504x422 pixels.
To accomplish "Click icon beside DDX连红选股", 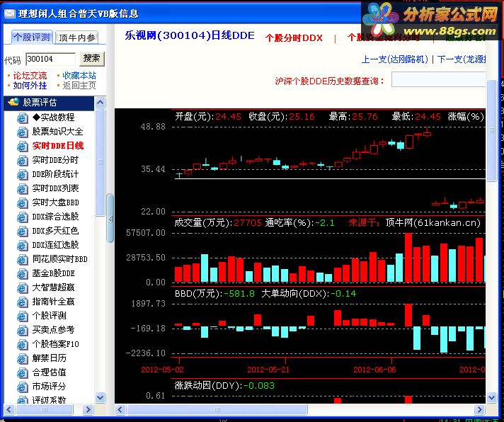I will tap(22, 245).
